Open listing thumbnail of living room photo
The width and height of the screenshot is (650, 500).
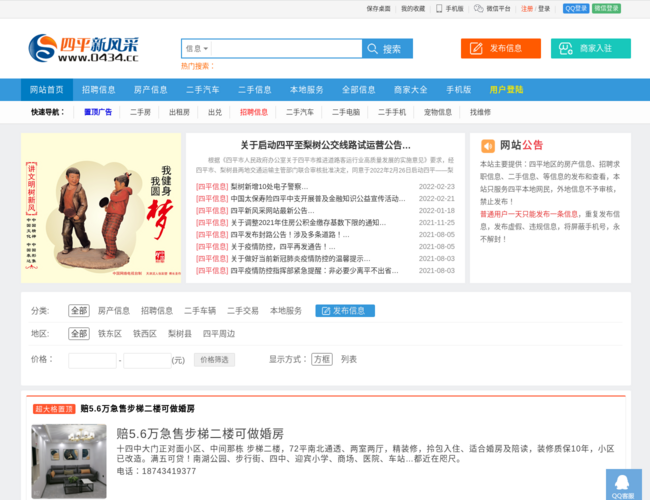click(x=69, y=461)
